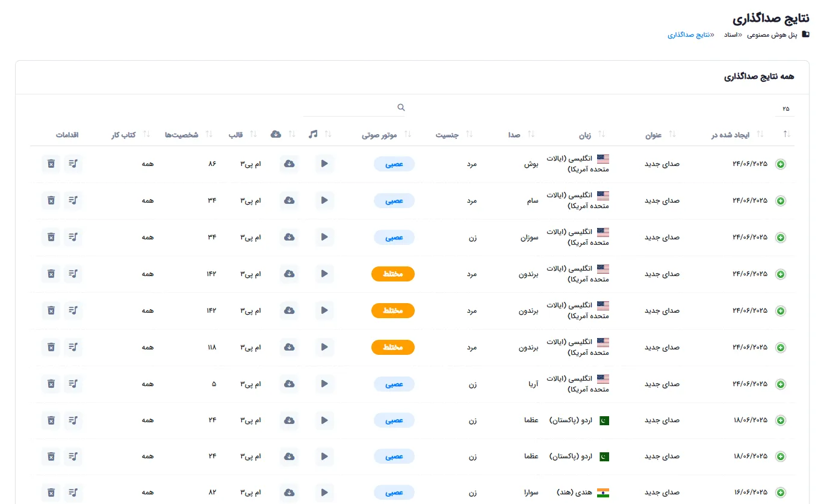Expand the سوزان row details

pyautogui.click(x=781, y=238)
